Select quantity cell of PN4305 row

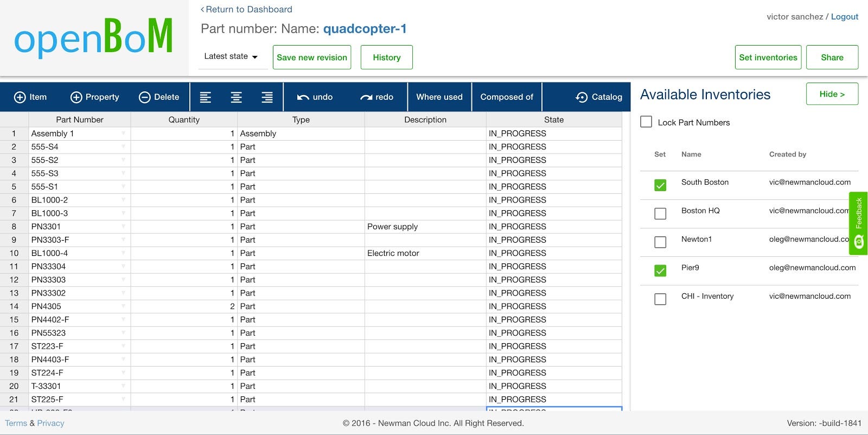[184, 306]
